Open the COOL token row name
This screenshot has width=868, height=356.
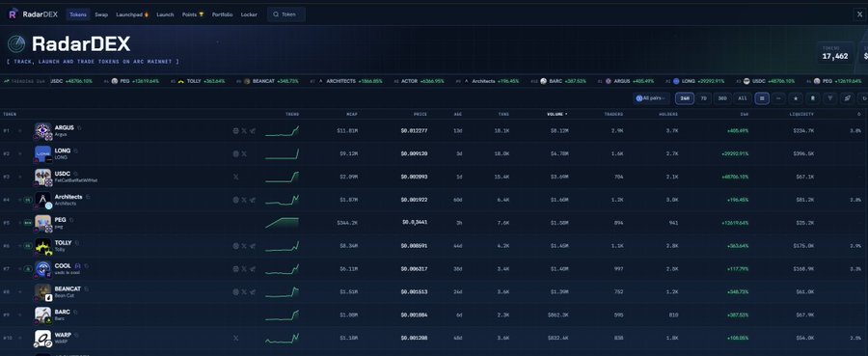[63, 265]
